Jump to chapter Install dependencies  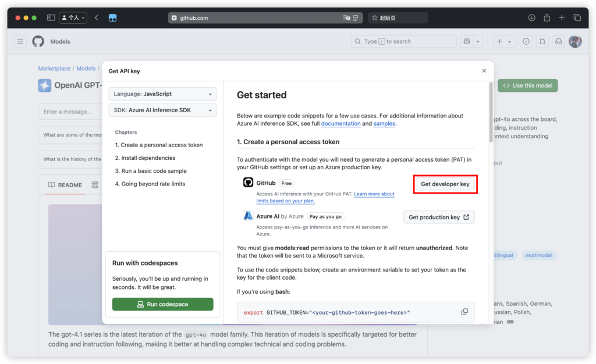pyautogui.click(x=145, y=158)
